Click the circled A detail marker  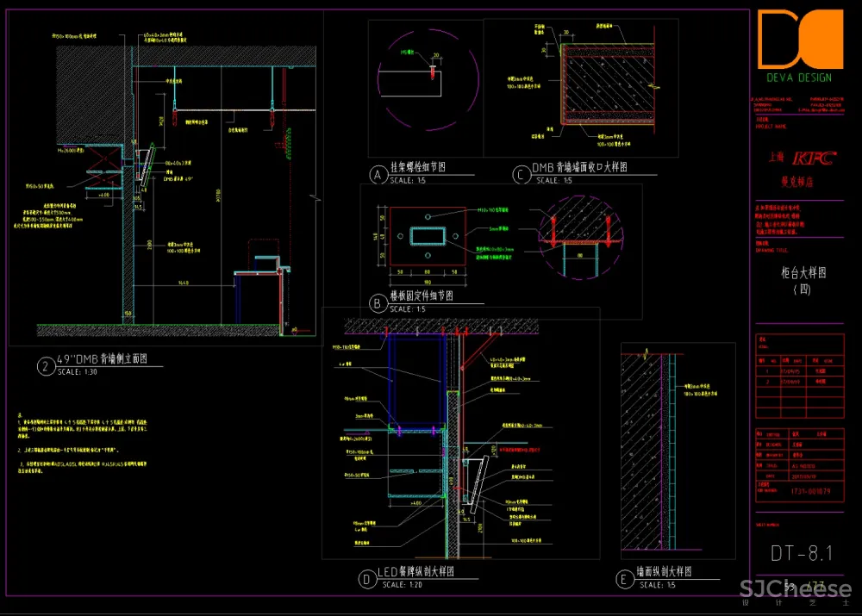(377, 175)
